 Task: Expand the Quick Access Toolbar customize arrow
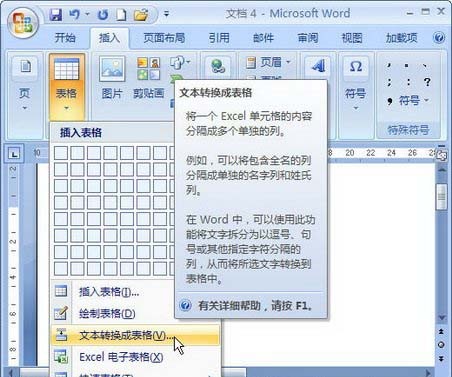166,14
